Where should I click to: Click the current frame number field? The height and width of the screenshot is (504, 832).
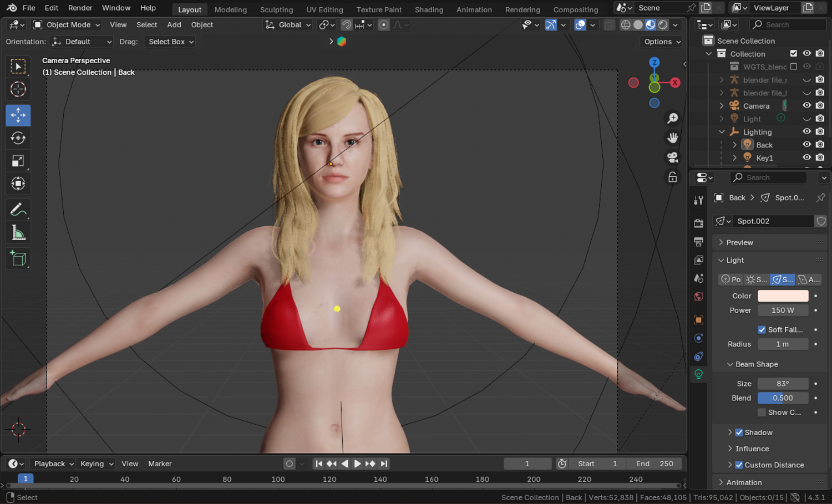(x=527, y=464)
